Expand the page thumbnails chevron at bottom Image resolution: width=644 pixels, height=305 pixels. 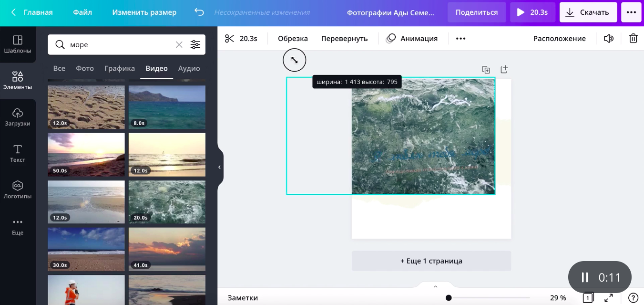(x=435, y=286)
